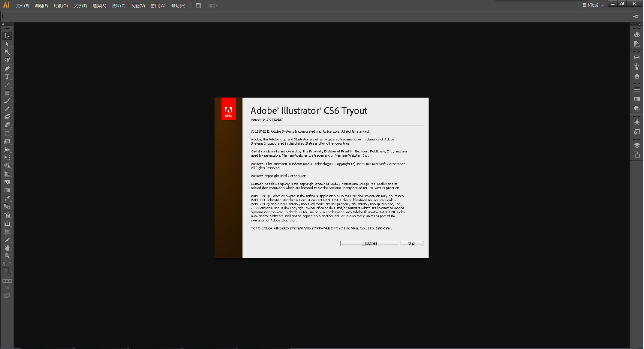The image size is (644, 349).
Task: Open the 编辑(E) menu
Action: pyautogui.click(x=41, y=6)
